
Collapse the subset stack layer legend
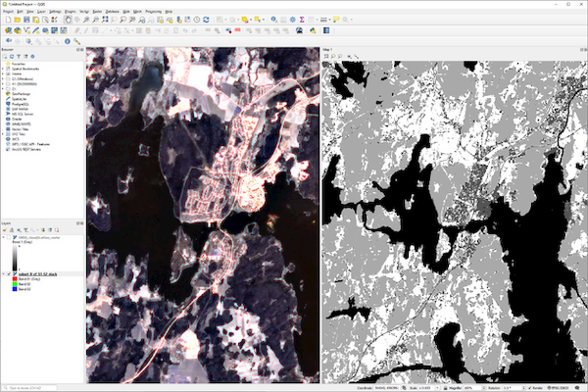tap(3, 274)
